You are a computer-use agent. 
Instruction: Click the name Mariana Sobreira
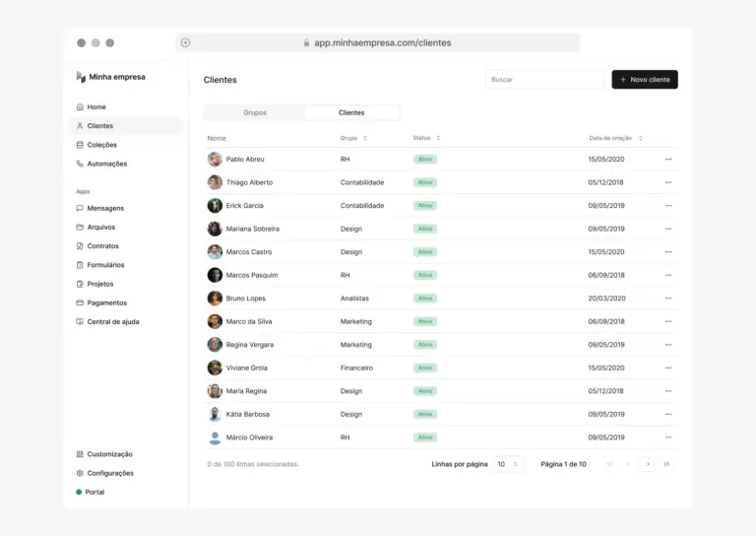(253, 229)
